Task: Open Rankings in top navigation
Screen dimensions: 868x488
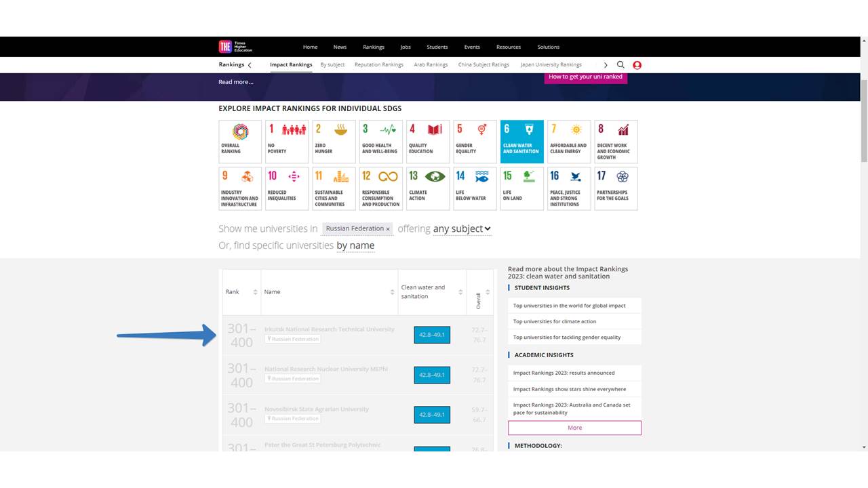Action: [x=374, y=47]
